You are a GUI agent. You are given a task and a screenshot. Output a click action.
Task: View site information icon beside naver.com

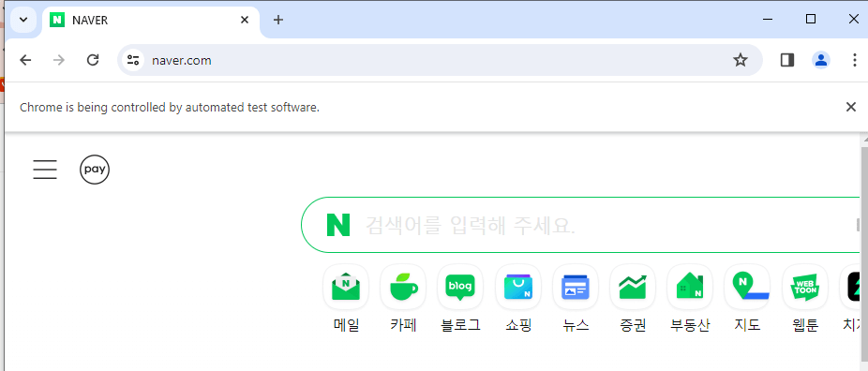pos(132,60)
